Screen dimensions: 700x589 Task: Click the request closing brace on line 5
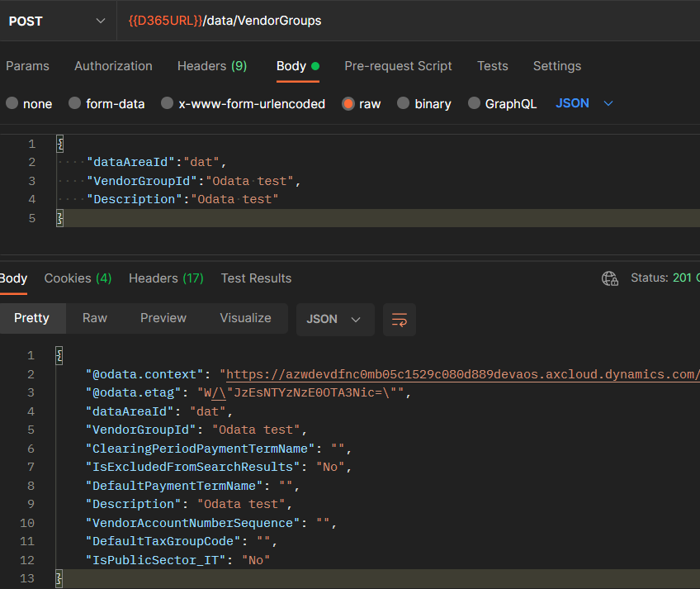[x=59, y=218]
